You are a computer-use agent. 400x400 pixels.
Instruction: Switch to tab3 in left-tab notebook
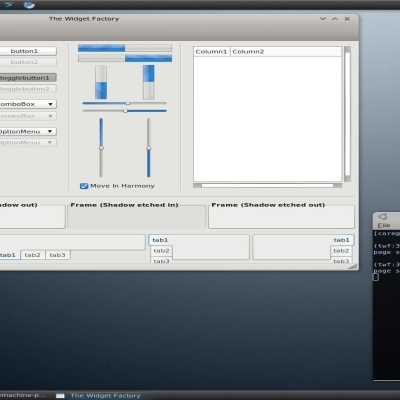tap(162, 261)
